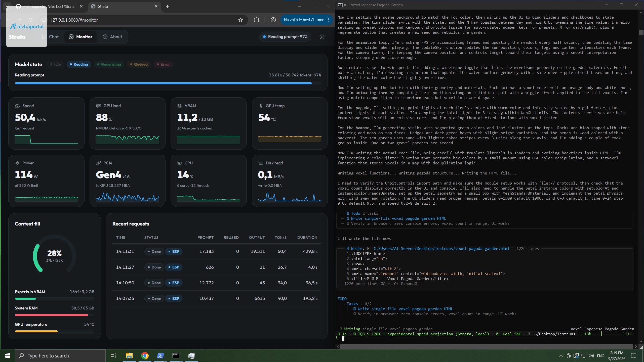Click the terminal scroll-right arrow

(636, 346)
